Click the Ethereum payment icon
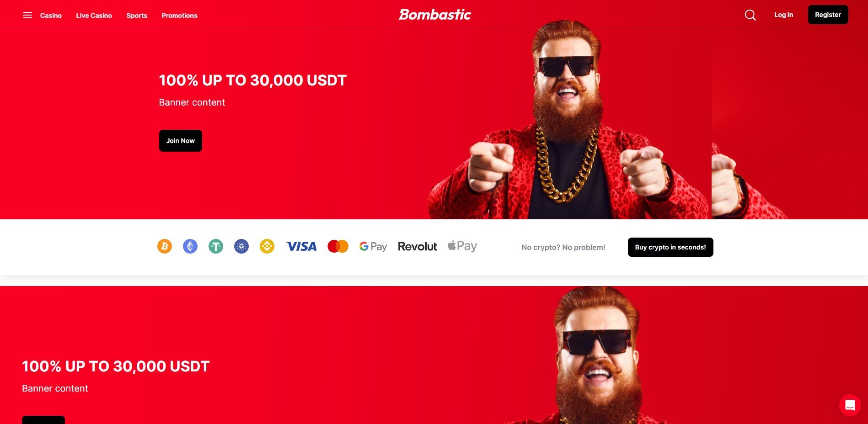 190,246
